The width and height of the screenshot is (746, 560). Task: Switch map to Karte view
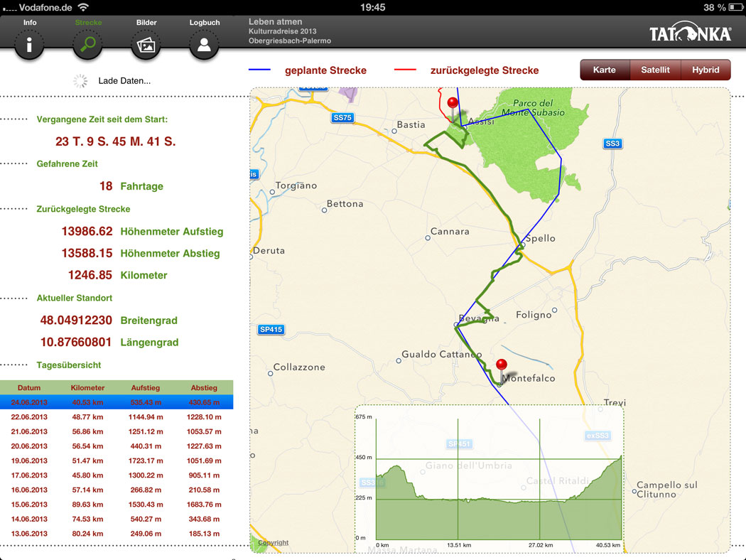click(x=604, y=70)
